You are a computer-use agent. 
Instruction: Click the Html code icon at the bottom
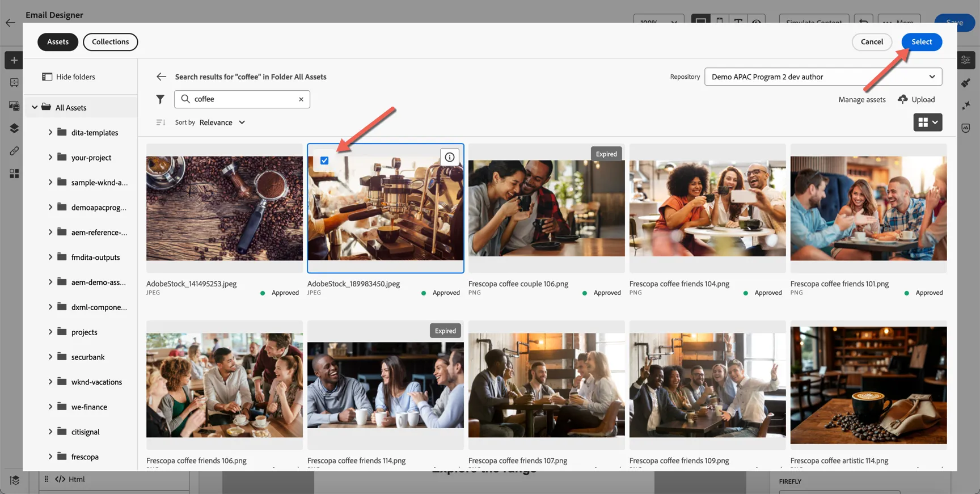tap(60, 479)
